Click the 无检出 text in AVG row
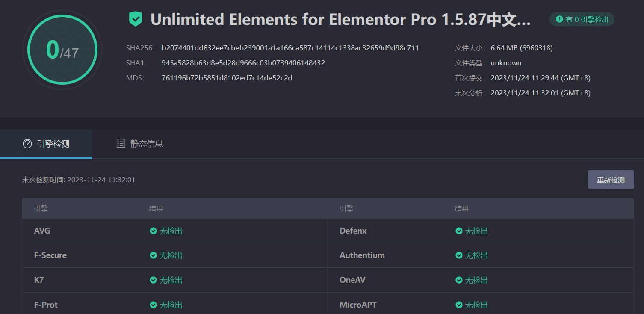This screenshot has width=644, height=314. (x=171, y=231)
